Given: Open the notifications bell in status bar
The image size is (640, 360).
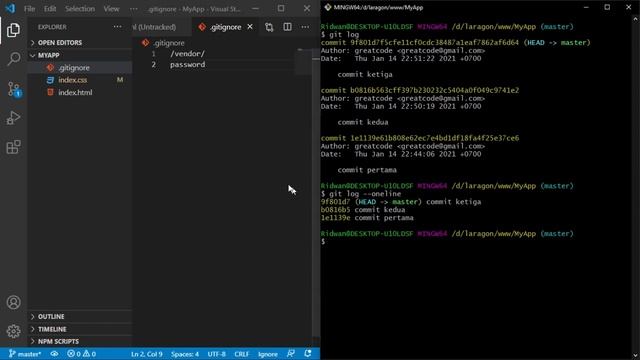Looking at the screenshot, I should [x=308, y=353].
